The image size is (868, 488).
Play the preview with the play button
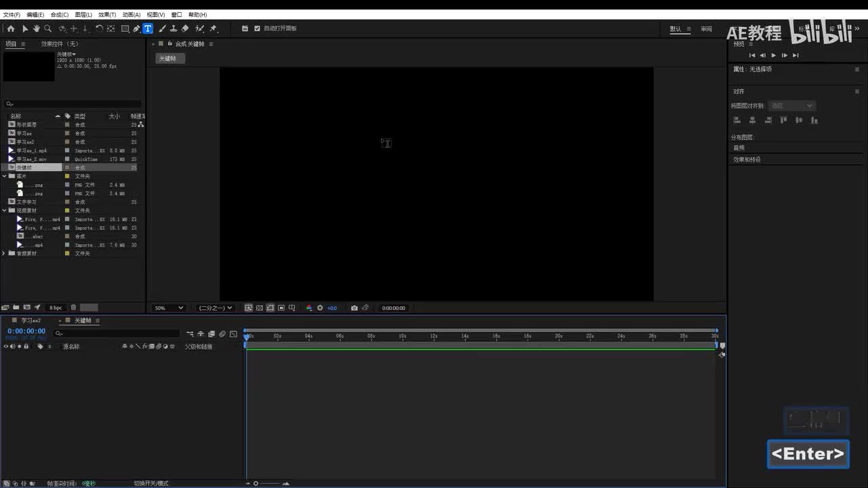pyautogui.click(x=774, y=56)
